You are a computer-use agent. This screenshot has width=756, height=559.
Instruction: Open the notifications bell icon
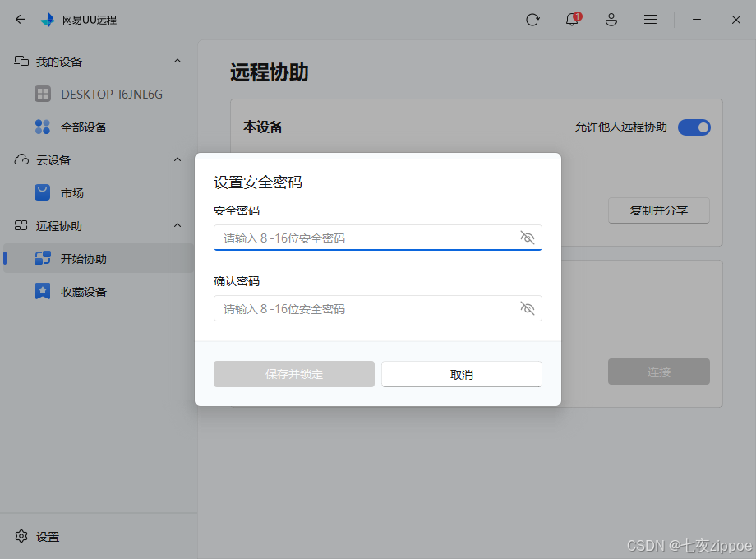click(572, 19)
